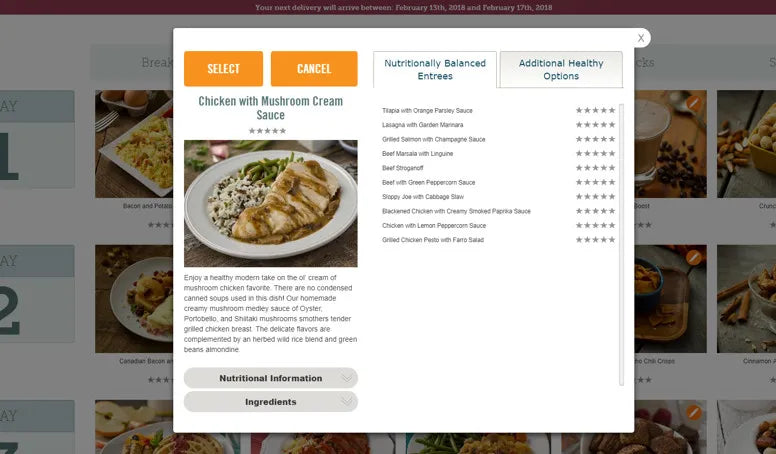Click the orange CANCEL button

314,69
